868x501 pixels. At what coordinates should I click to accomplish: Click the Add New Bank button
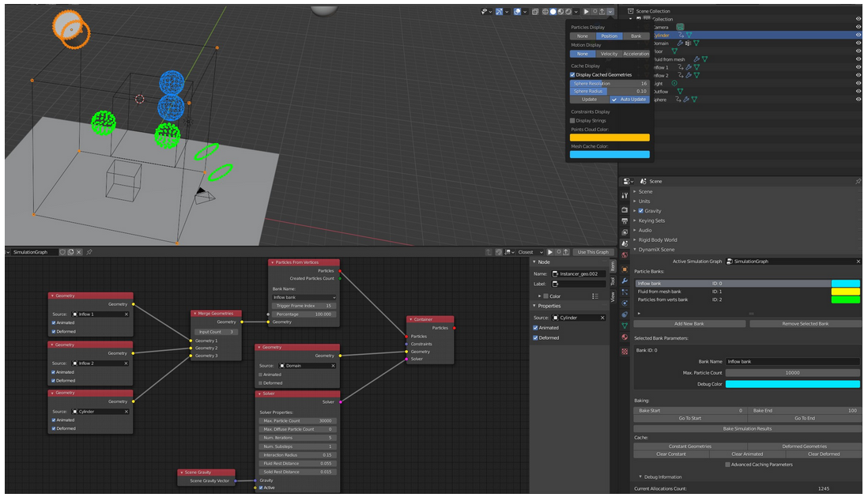point(689,324)
